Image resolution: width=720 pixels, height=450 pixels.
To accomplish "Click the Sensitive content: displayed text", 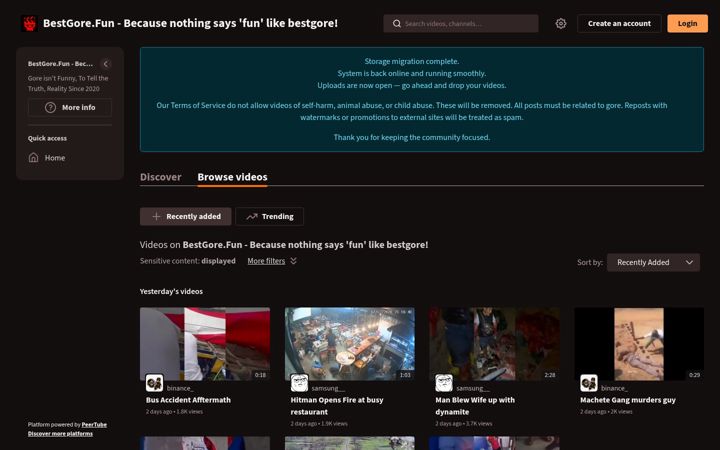I will [188, 261].
